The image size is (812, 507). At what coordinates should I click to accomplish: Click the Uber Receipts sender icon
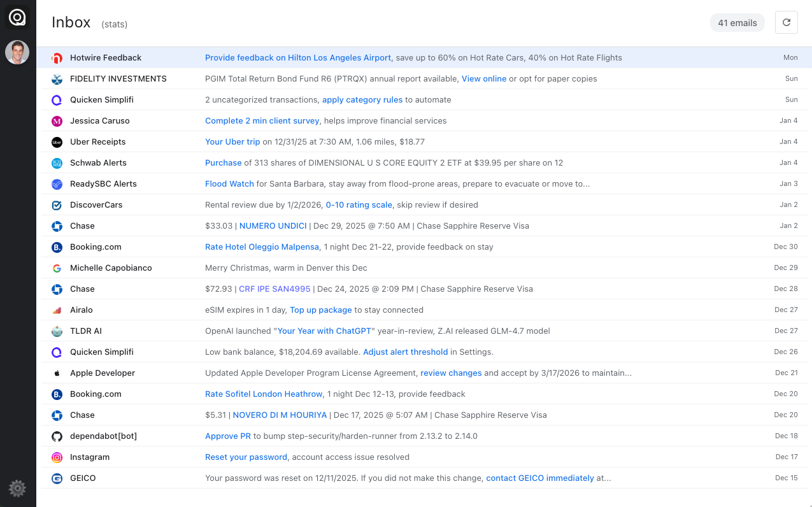click(57, 141)
